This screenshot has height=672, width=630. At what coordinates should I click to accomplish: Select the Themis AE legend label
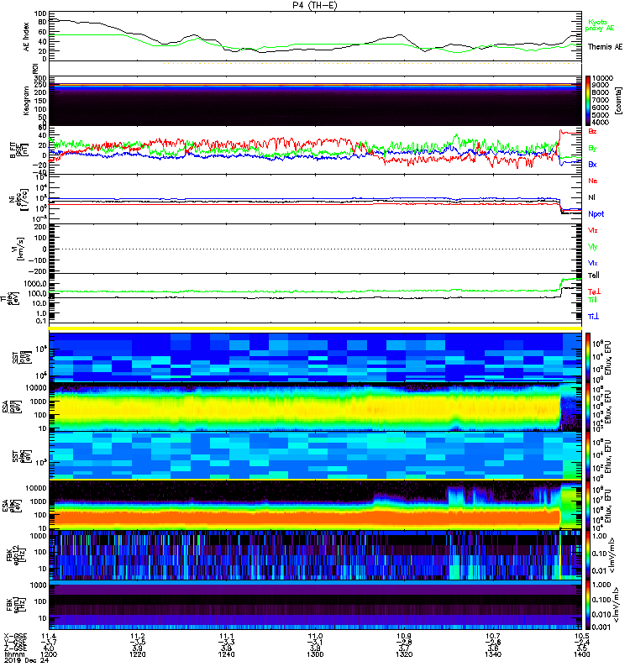pos(605,47)
